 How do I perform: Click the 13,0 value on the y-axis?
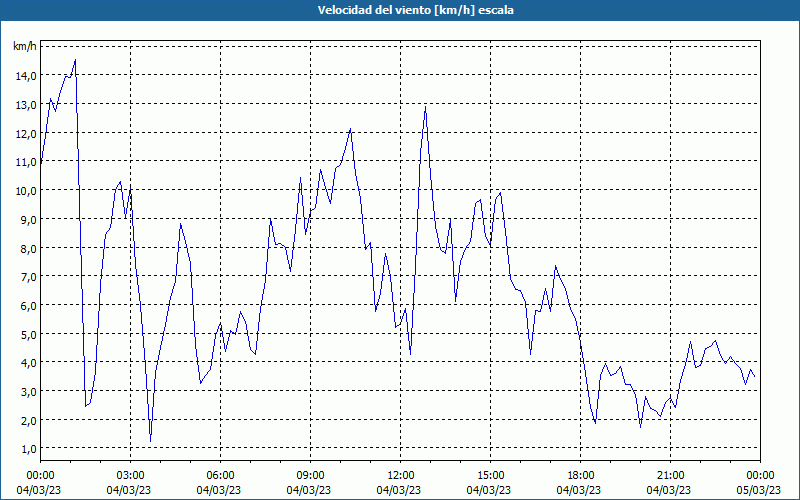[26, 105]
